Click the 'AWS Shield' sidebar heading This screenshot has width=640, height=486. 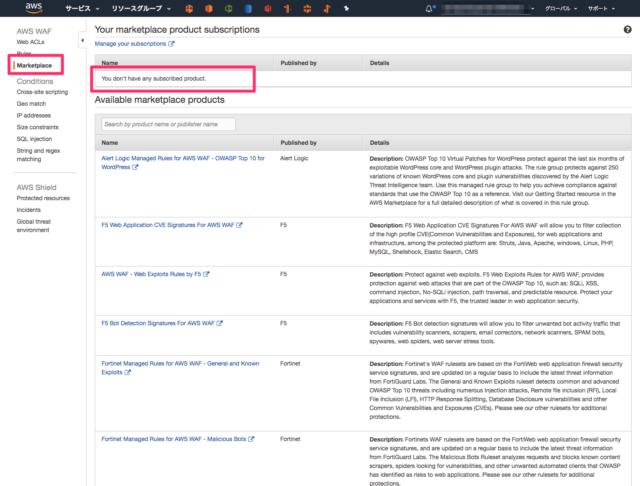36,188
